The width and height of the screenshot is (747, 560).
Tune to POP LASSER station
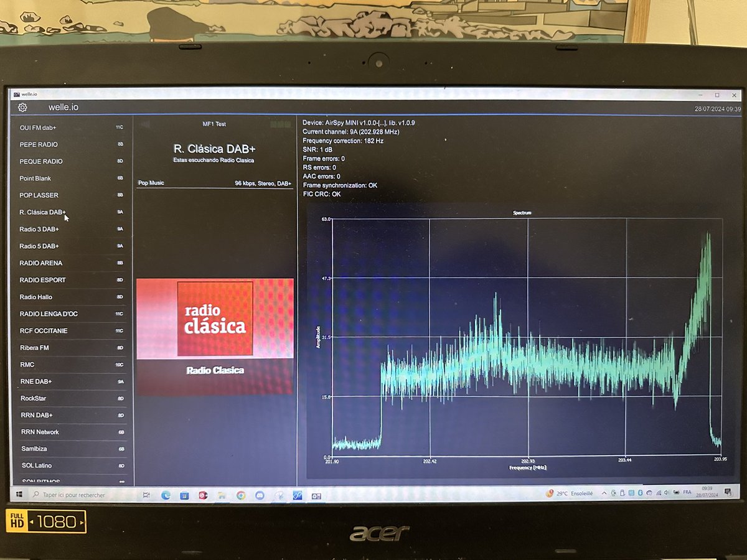(72, 195)
